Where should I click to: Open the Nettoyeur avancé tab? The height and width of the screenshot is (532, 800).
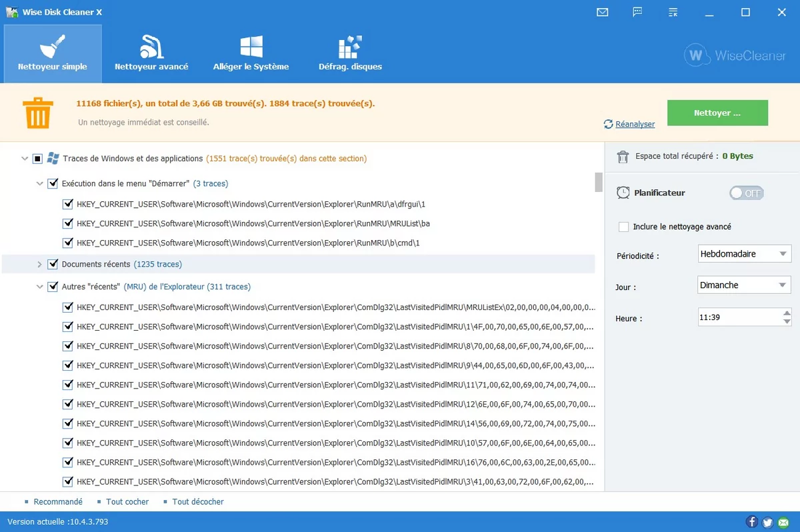point(151,53)
